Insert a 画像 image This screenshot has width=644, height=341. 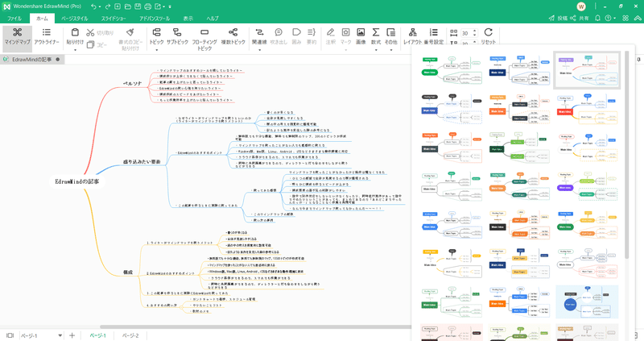pyautogui.click(x=361, y=35)
